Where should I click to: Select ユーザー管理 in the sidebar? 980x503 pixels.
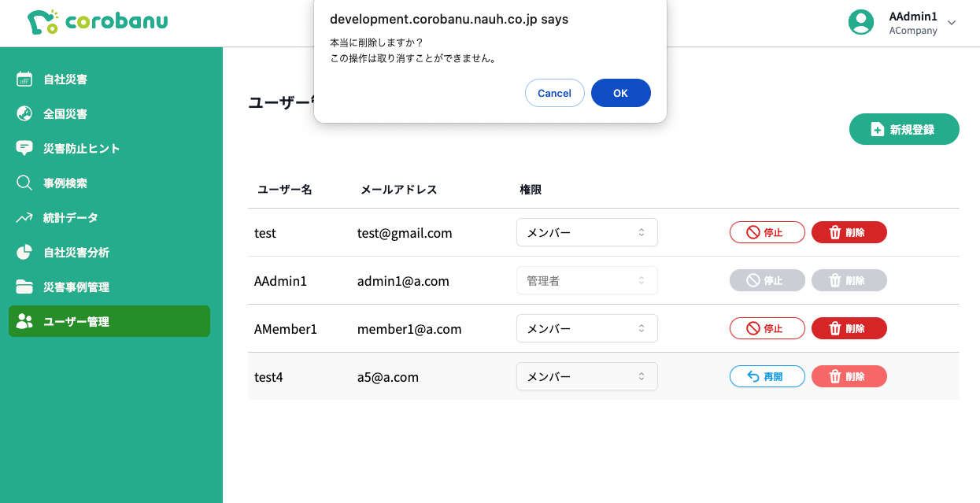[109, 321]
